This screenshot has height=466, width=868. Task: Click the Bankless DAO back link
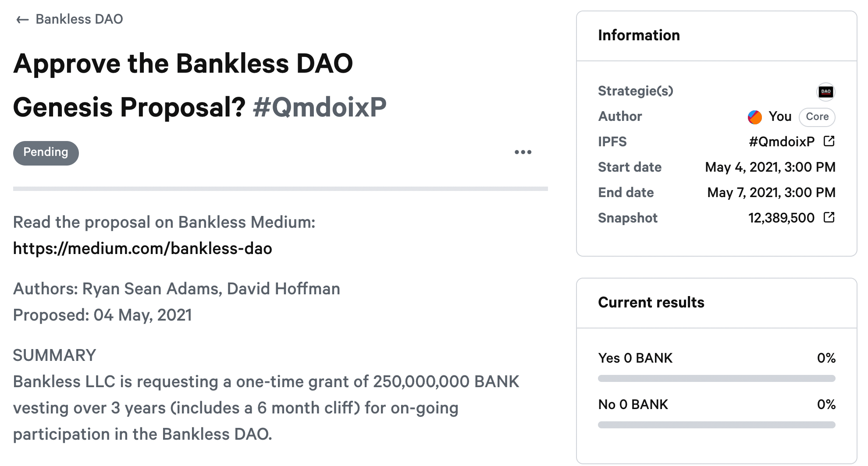[x=79, y=19]
